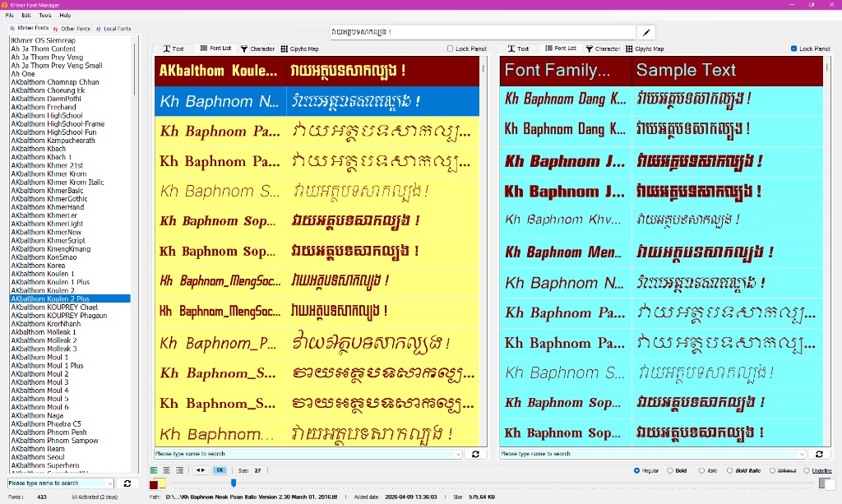Select the Strikeout style radio button

(771, 471)
